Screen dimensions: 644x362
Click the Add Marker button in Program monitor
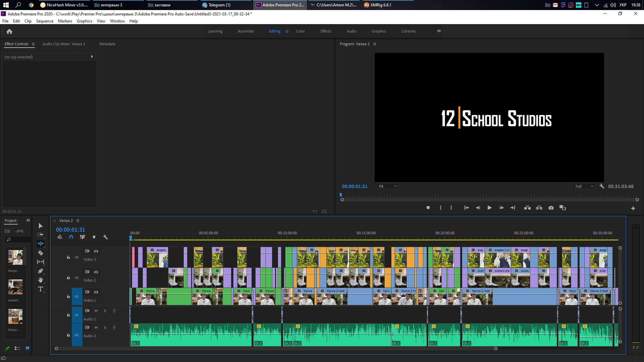(x=428, y=208)
